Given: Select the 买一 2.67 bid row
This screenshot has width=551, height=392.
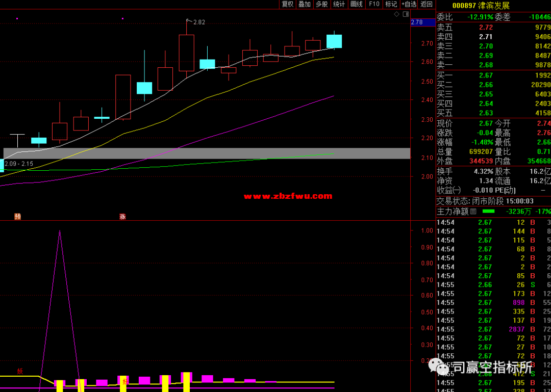Looking at the screenshot, I should pyautogui.click(x=493, y=75).
